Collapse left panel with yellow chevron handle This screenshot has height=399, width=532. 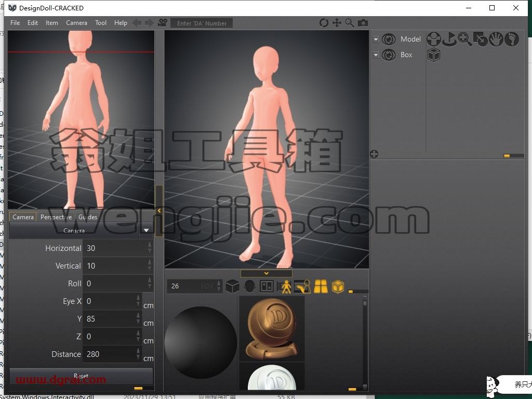pos(159,211)
